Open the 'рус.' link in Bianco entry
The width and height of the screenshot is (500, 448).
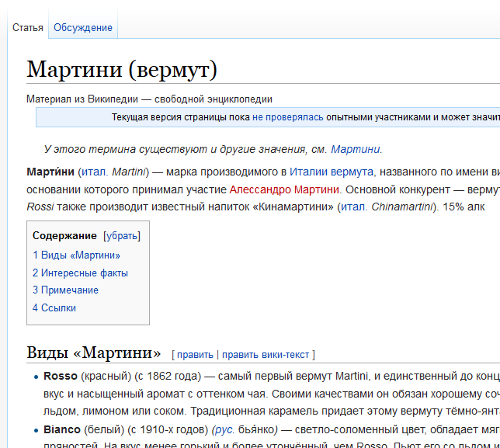tap(224, 430)
